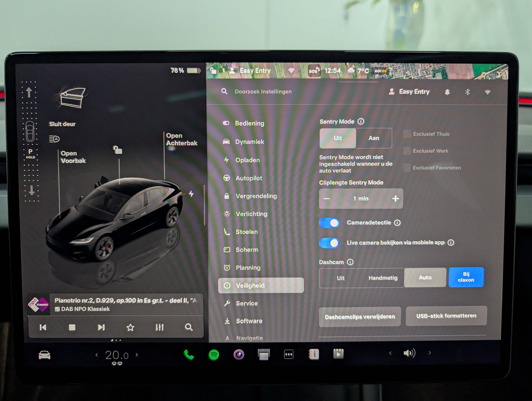Open the dashcam viewer icon in dock
Viewport: 532px width, 401px height.
(338, 354)
